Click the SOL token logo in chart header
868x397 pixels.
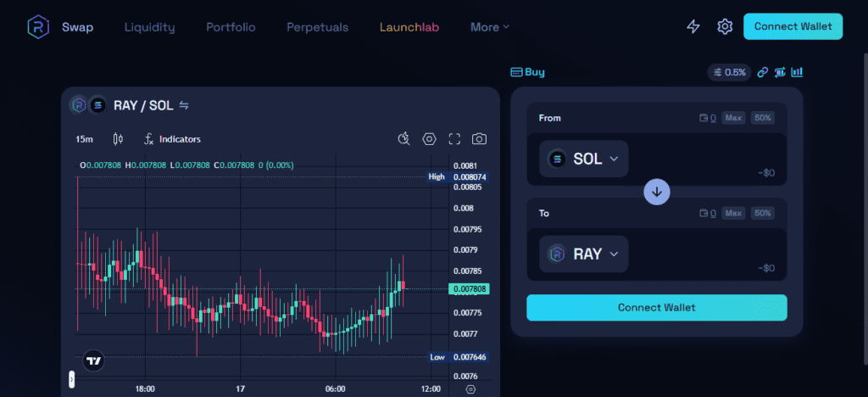click(97, 104)
